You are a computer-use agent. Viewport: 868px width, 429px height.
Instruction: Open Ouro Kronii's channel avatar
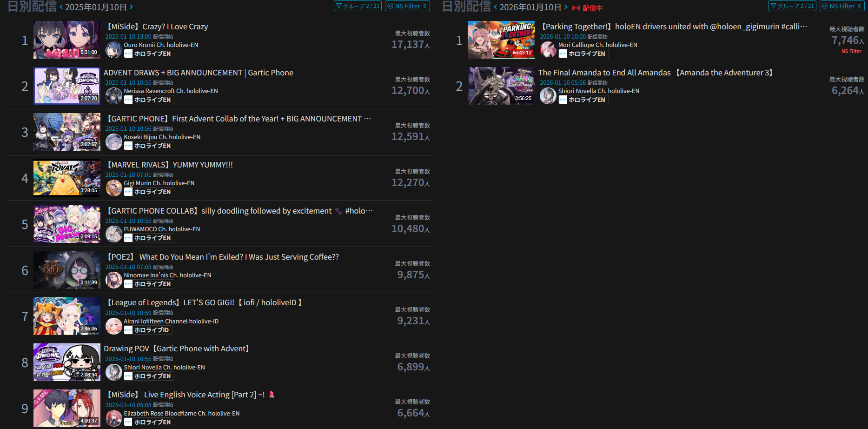[113, 49]
